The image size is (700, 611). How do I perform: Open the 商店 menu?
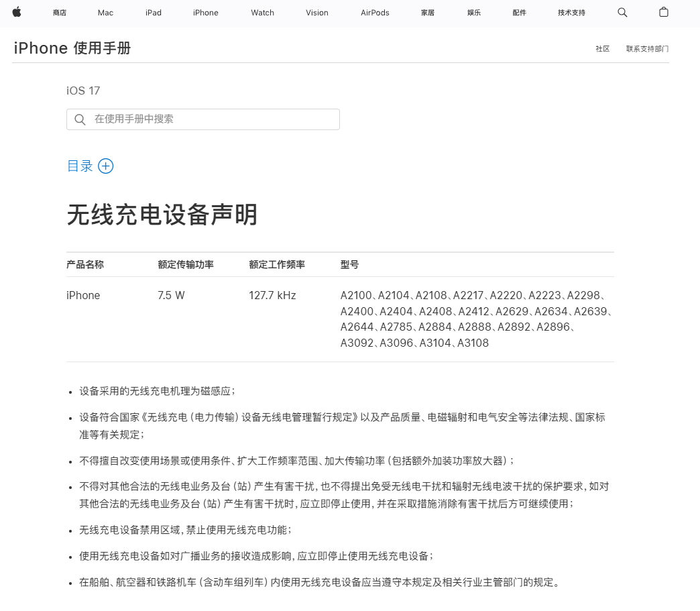pyautogui.click(x=60, y=13)
